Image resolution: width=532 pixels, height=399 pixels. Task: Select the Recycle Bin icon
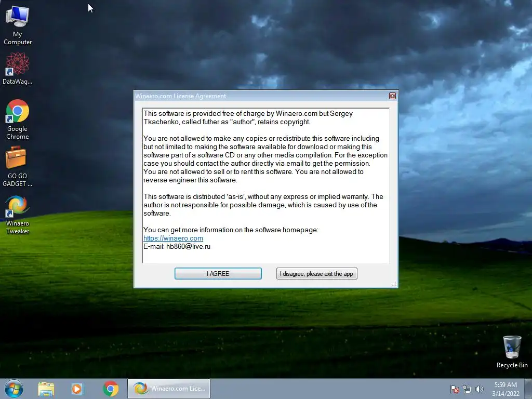(512, 352)
